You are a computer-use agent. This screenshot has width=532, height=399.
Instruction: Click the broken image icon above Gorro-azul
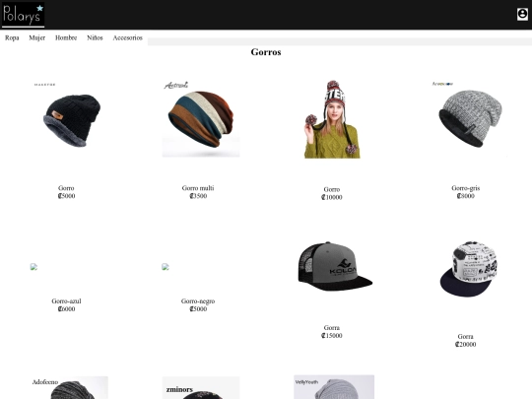coord(33,267)
